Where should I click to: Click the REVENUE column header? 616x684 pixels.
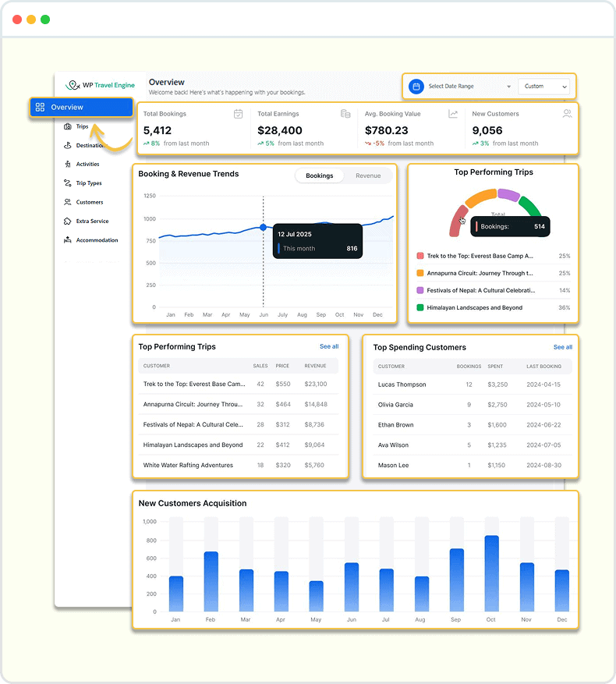click(315, 366)
